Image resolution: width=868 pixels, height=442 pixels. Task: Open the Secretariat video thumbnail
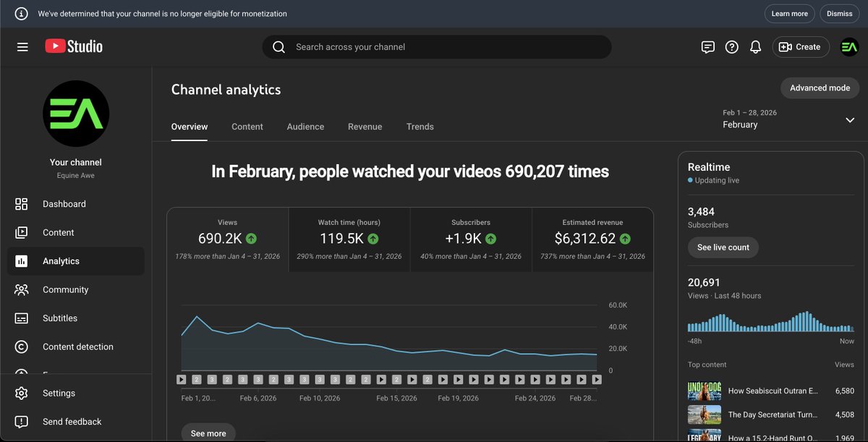tap(705, 415)
